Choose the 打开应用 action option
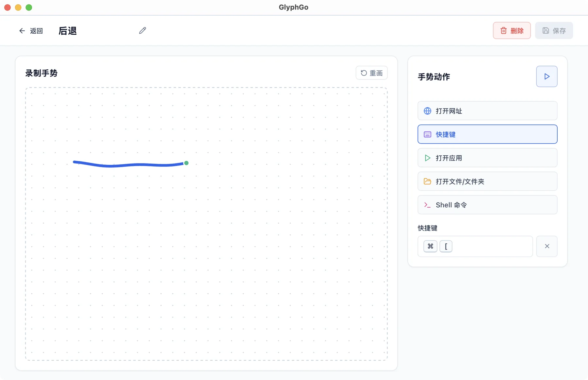 click(487, 158)
